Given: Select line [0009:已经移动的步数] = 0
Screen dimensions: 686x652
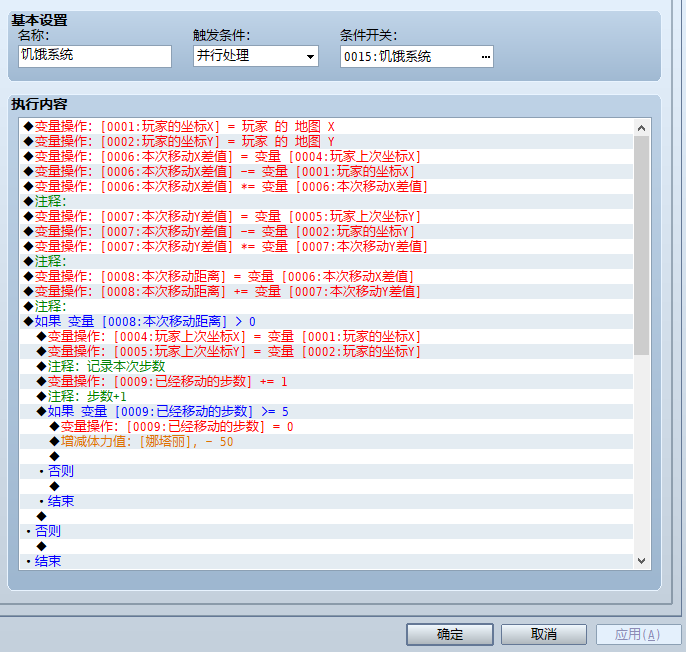Looking at the screenshot, I should (326, 427).
